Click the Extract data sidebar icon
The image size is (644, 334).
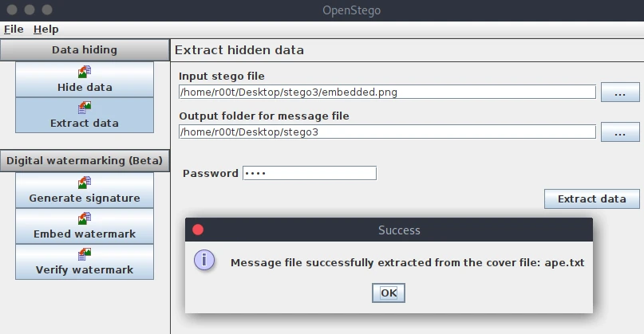[x=84, y=108]
